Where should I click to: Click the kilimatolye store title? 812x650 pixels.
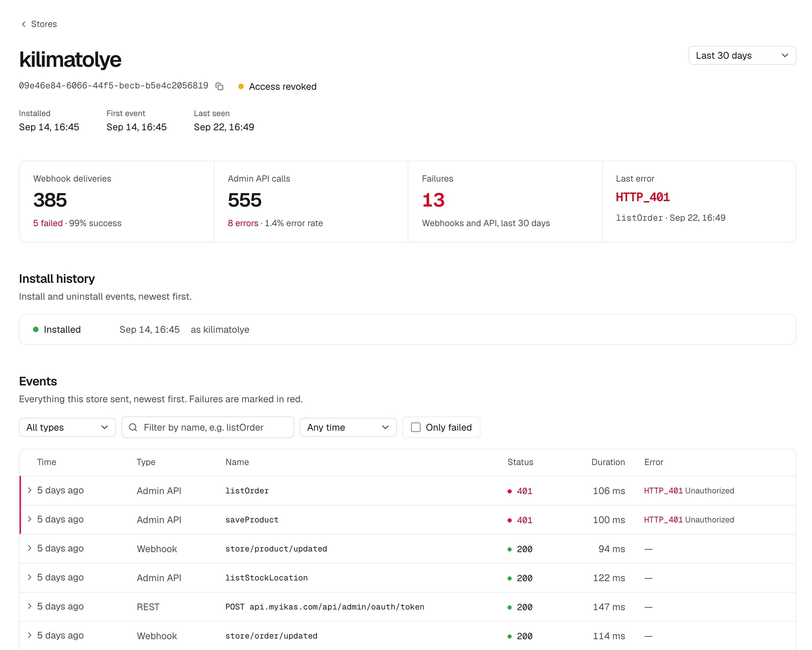pyautogui.click(x=70, y=59)
